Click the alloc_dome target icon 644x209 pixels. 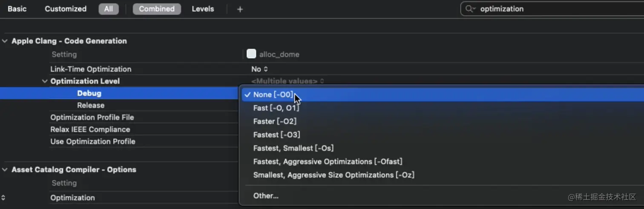click(x=251, y=54)
